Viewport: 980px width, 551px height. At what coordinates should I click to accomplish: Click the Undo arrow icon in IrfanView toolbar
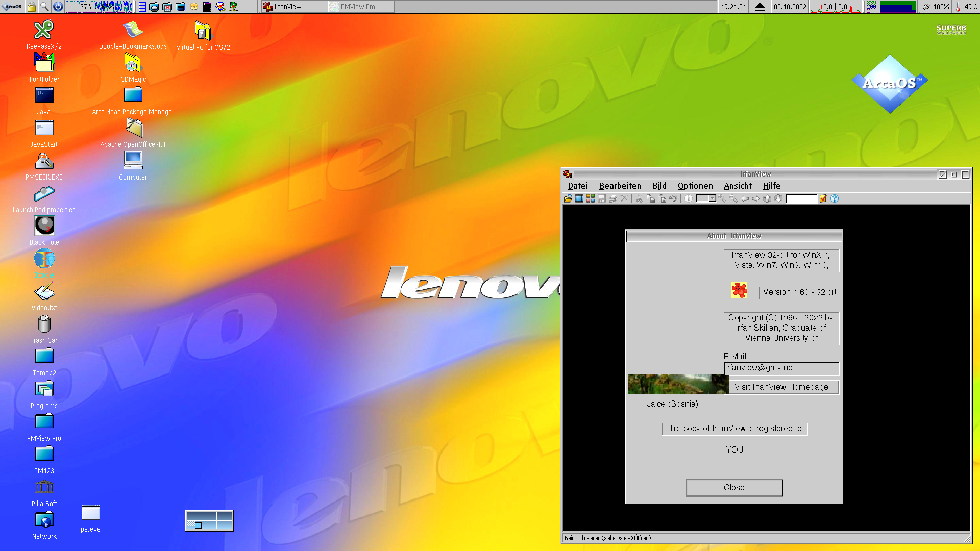click(x=673, y=199)
